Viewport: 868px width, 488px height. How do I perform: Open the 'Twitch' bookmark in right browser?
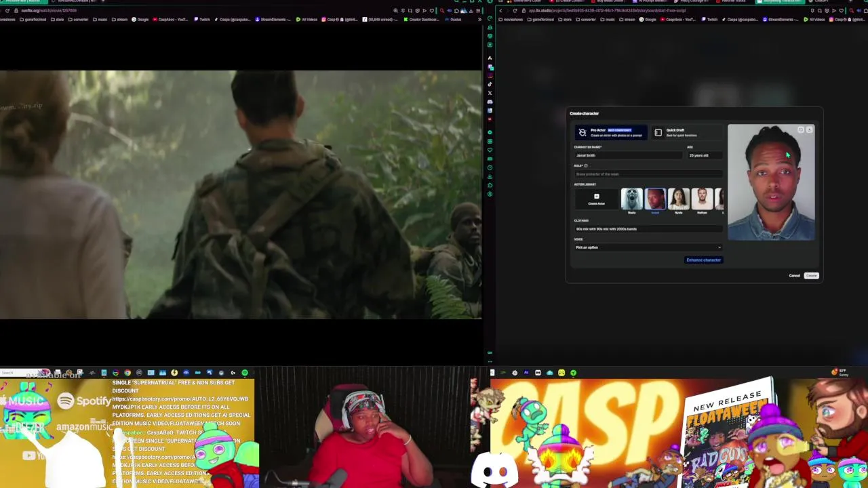[709, 20]
